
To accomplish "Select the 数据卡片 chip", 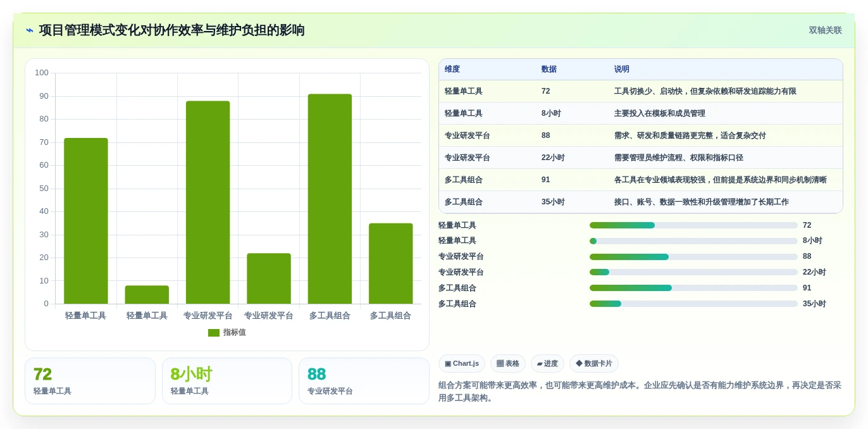I will (x=594, y=364).
